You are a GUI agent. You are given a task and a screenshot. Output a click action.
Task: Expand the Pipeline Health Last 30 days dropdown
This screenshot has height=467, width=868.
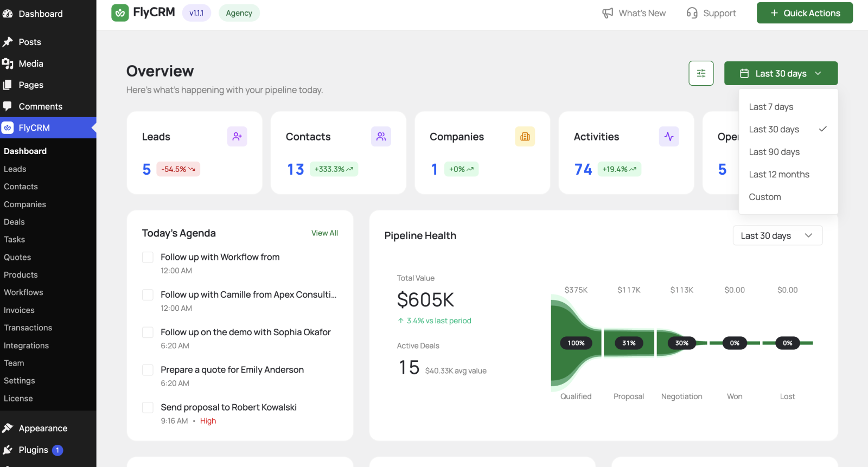click(x=777, y=235)
